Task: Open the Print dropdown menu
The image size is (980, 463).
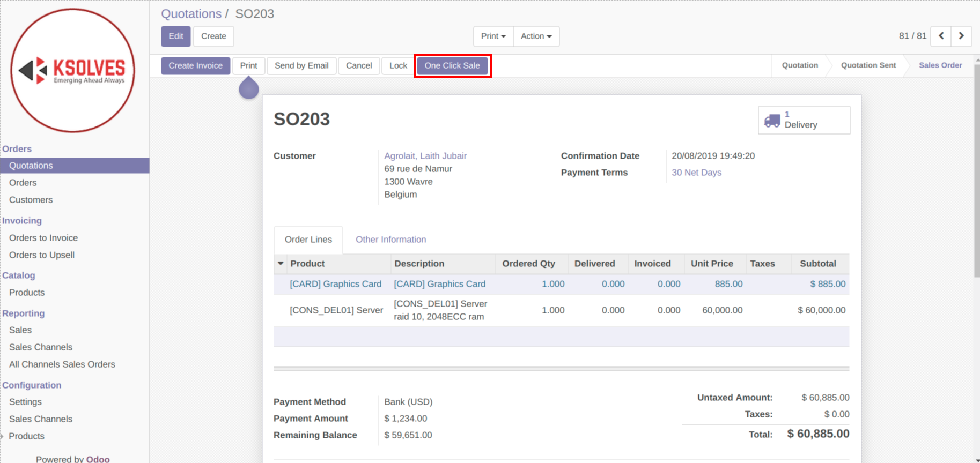Action: point(493,36)
